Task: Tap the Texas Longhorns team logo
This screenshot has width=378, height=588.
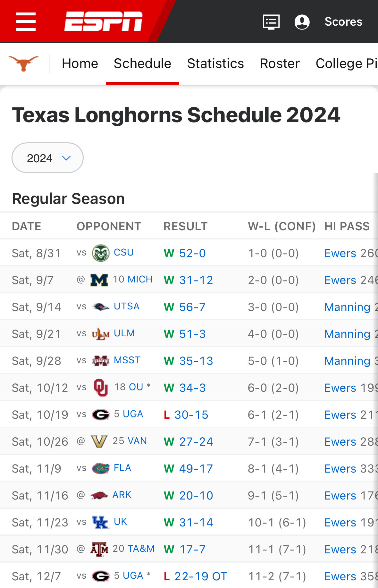Action: (x=23, y=63)
